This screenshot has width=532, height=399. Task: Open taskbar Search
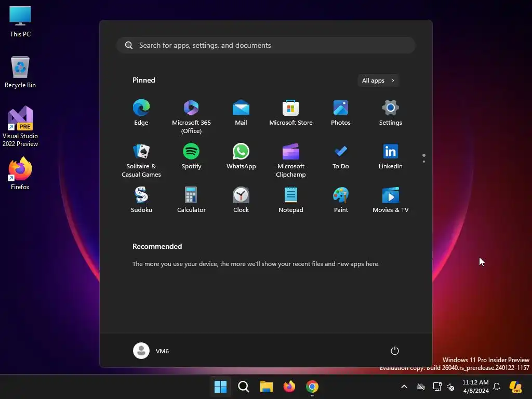pyautogui.click(x=243, y=387)
